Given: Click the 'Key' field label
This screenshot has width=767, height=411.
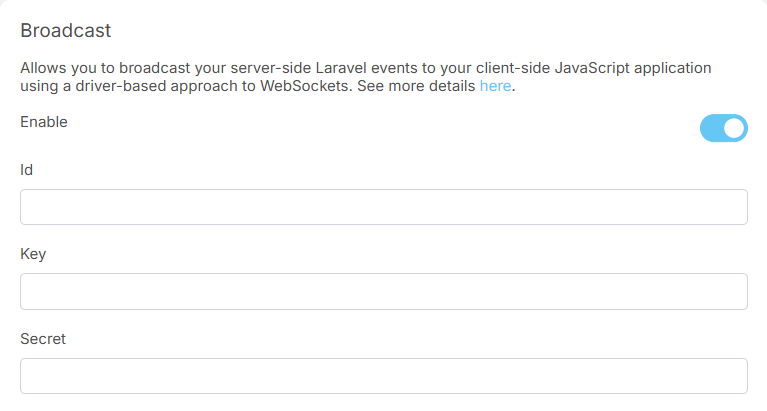Looking at the screenshot, I should 33,254.
